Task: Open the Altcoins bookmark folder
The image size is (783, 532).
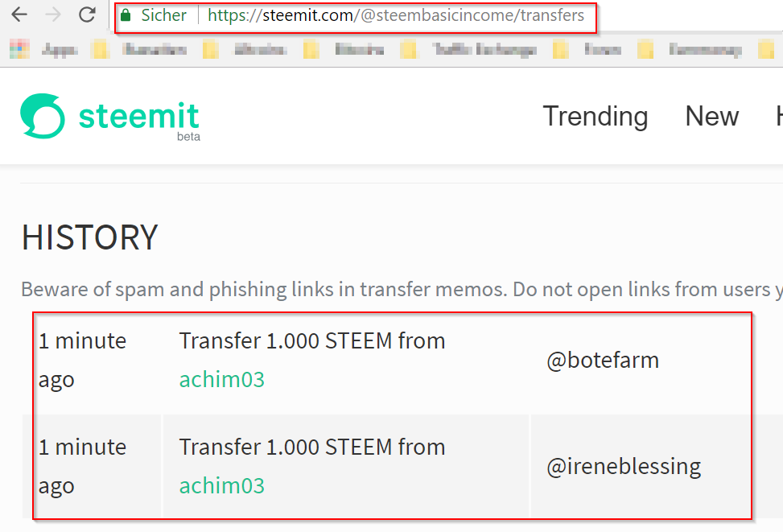Action: 259,50
